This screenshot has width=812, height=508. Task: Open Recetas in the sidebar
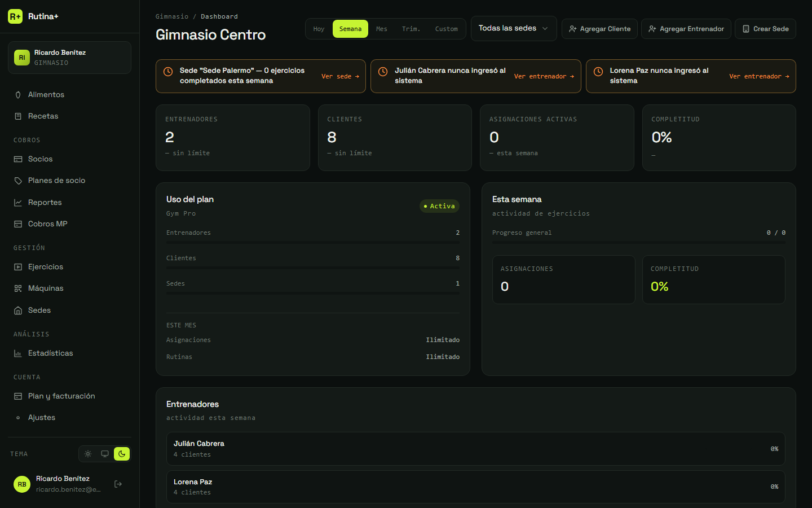tap(69, 116)
